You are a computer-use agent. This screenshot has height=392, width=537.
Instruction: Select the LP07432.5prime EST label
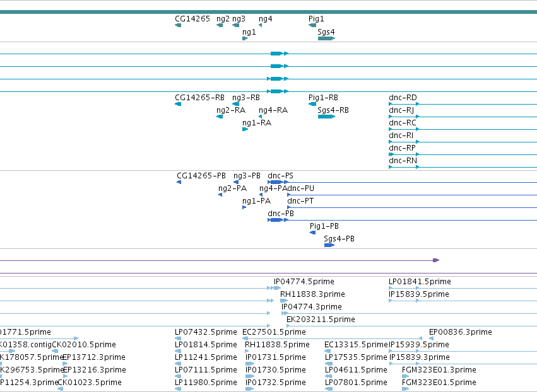click(206, 333)
